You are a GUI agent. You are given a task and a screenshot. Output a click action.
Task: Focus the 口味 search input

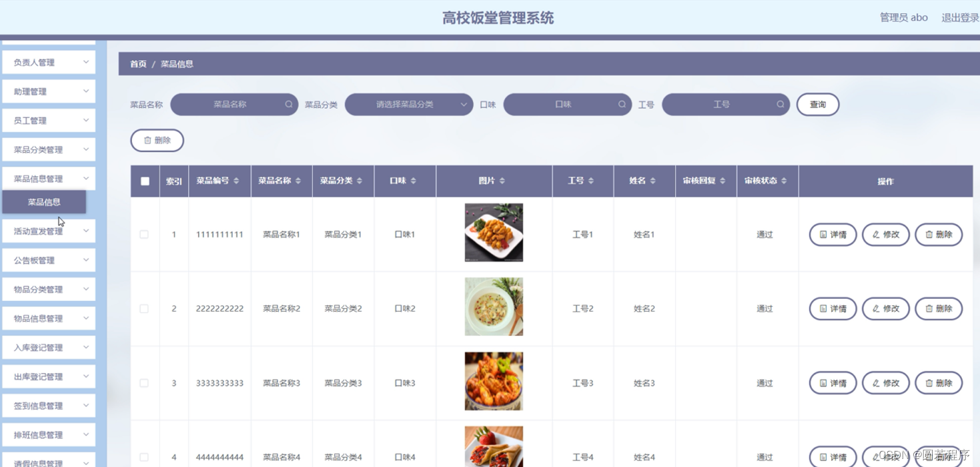[567, 104]
